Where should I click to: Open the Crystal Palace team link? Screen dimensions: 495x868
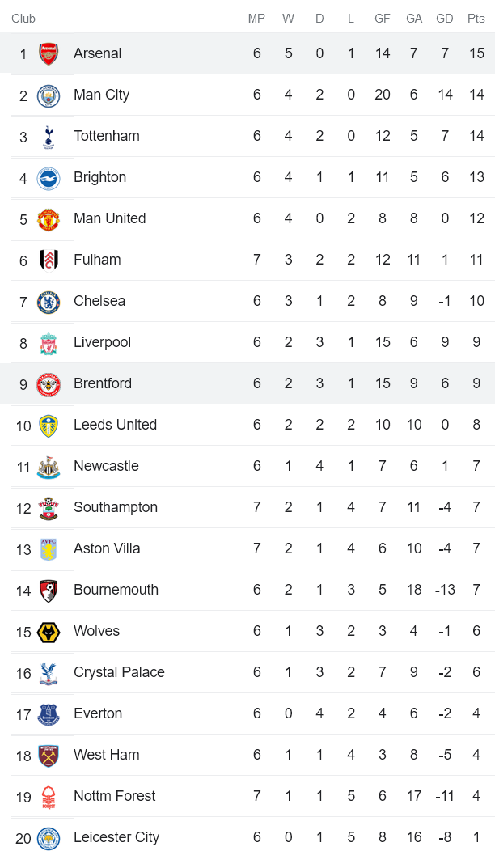[x=118, y=672]
